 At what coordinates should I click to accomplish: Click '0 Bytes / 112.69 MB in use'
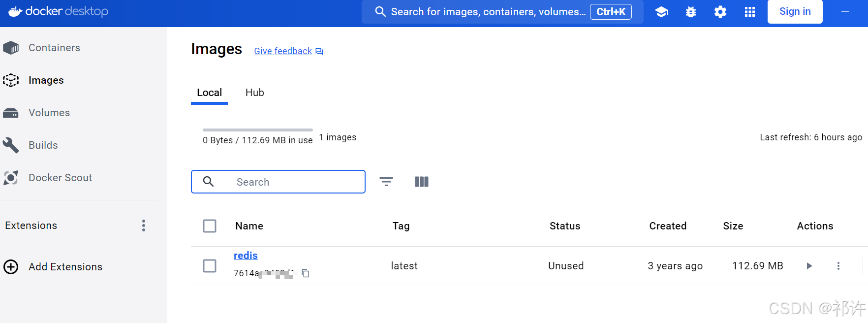click(258, 140)
